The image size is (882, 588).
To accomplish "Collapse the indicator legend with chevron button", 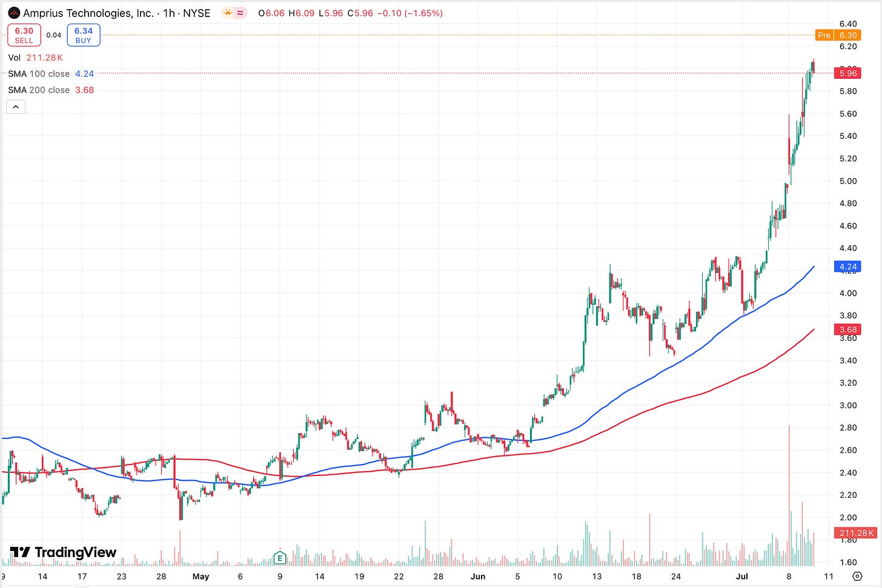I will coord(16,107).
